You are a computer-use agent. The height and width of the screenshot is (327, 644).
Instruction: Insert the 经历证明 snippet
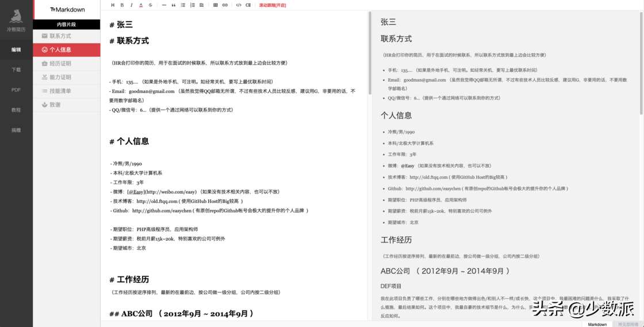[67, 64]
